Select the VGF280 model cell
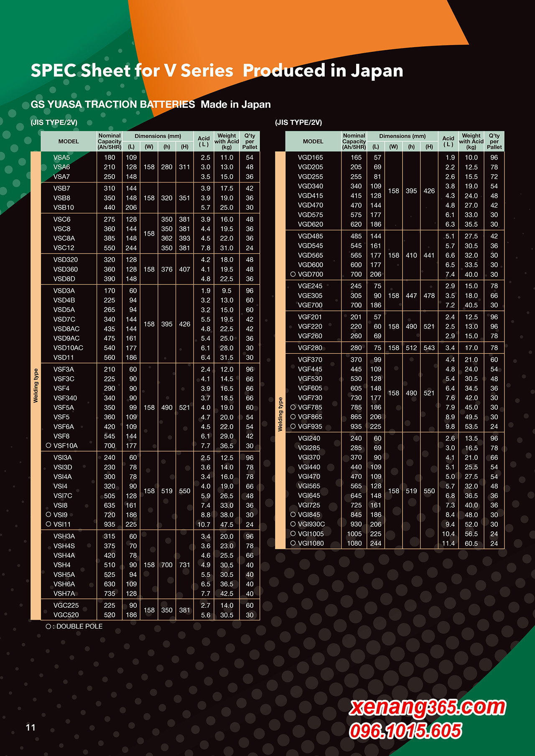 point(310,348)
